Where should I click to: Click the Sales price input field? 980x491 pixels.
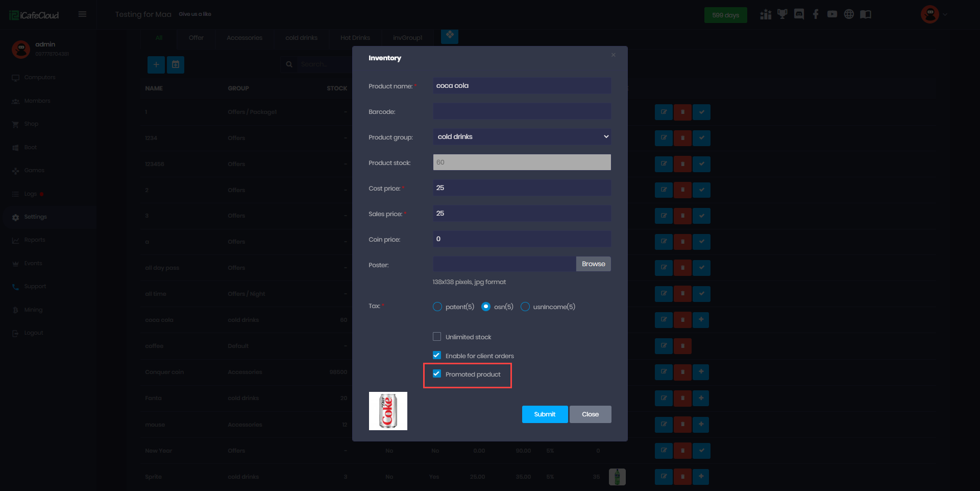(x=522, y=214)
